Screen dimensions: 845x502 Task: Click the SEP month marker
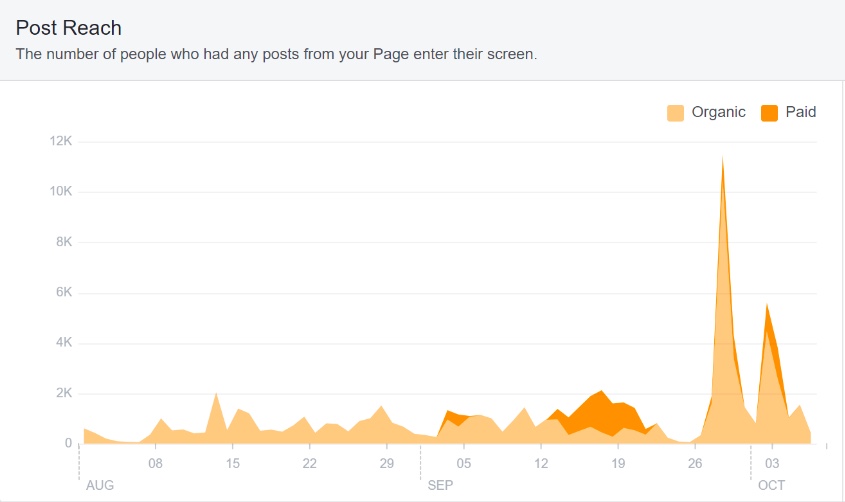[x=440, y=485]
